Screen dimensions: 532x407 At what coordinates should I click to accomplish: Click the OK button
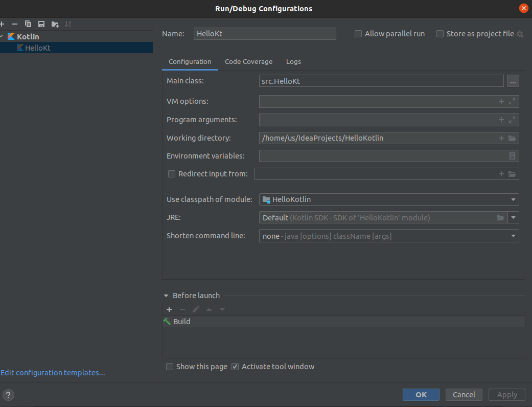point(421,395)
